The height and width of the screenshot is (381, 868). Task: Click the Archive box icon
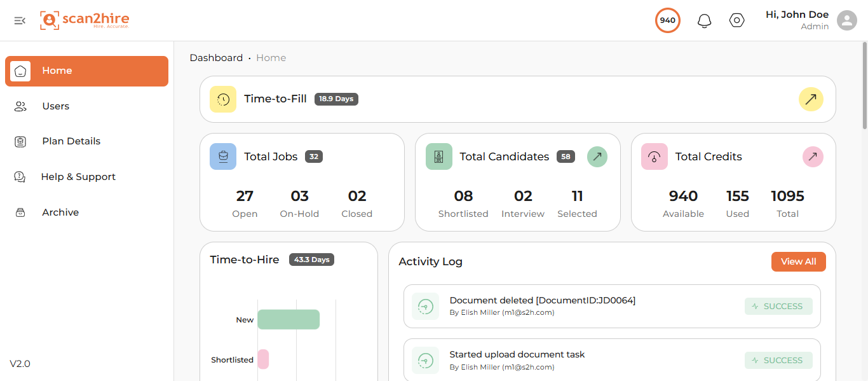coord(20,212)
